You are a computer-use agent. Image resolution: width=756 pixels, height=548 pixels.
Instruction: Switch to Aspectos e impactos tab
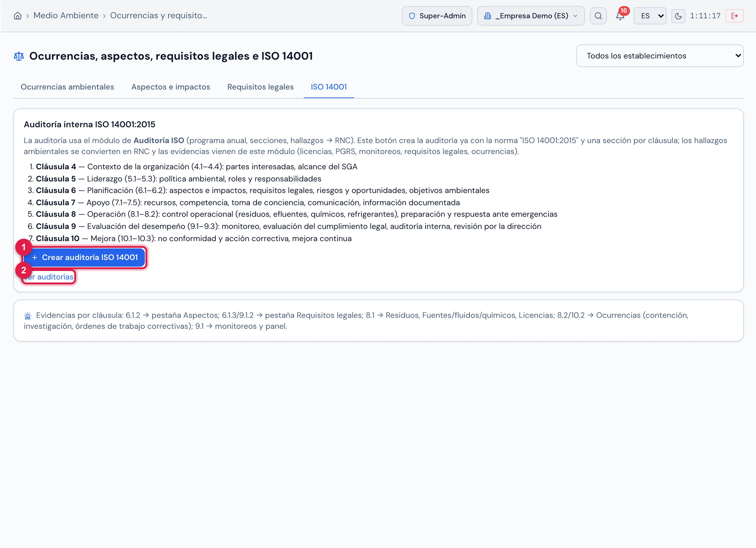click(171, 87)
